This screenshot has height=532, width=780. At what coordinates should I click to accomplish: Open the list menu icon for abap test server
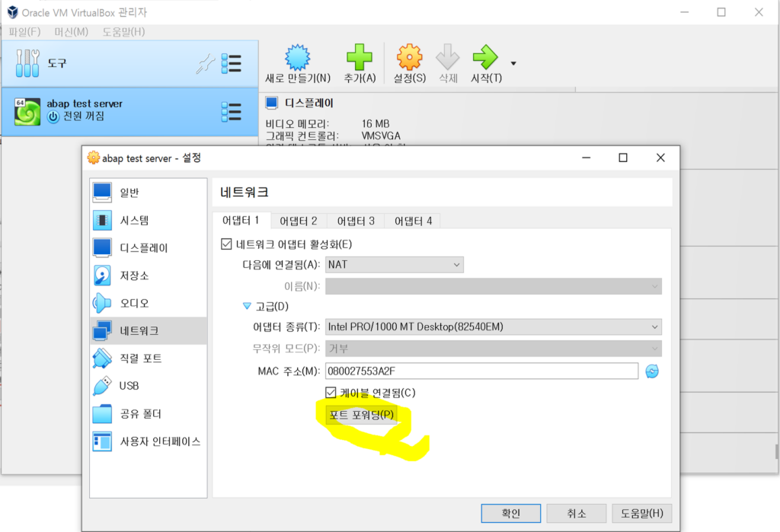(232, 112)
